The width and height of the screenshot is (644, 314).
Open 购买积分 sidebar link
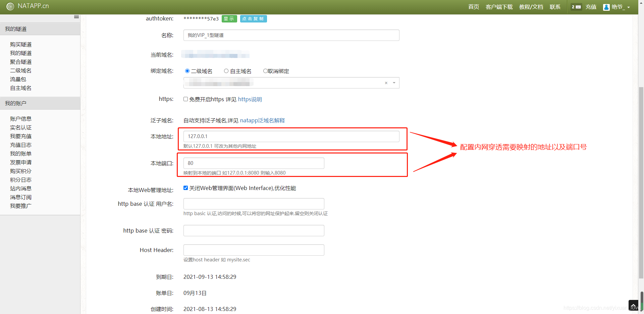point(21,171)
